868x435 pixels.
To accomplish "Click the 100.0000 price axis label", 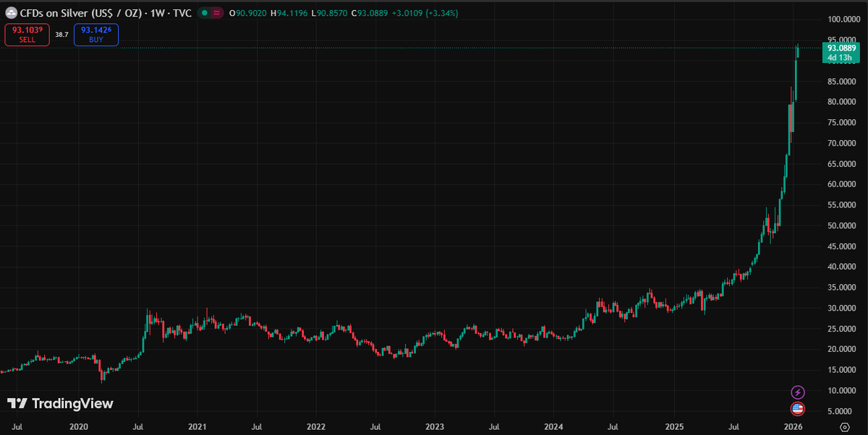I will (x=844, y=20).
